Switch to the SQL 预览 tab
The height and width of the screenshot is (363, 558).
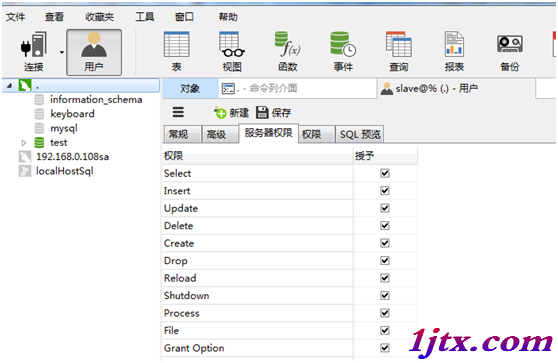click(x=360, y=135)
